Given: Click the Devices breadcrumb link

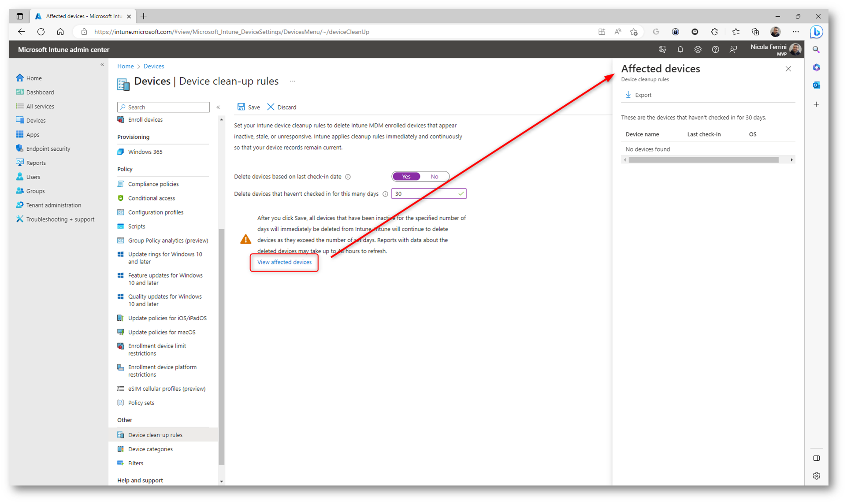Looking at the screenshot, I should (x=153, y=67).
